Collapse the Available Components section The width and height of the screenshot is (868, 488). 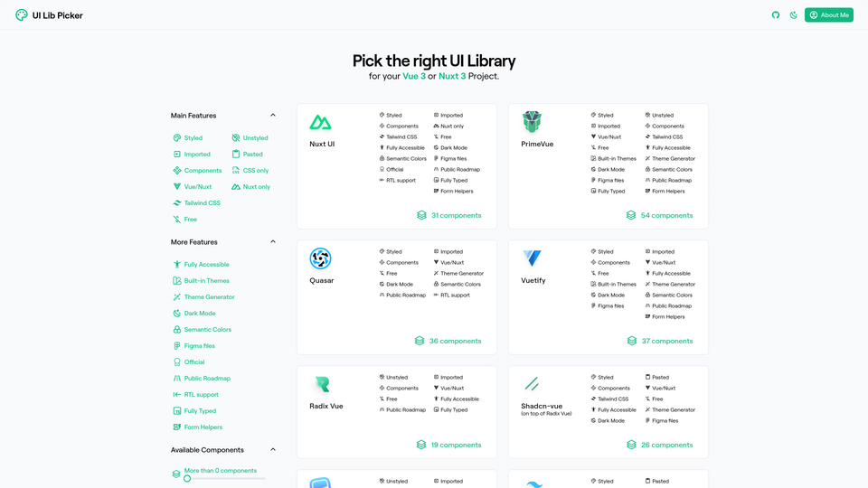click(x=273, y=449)
